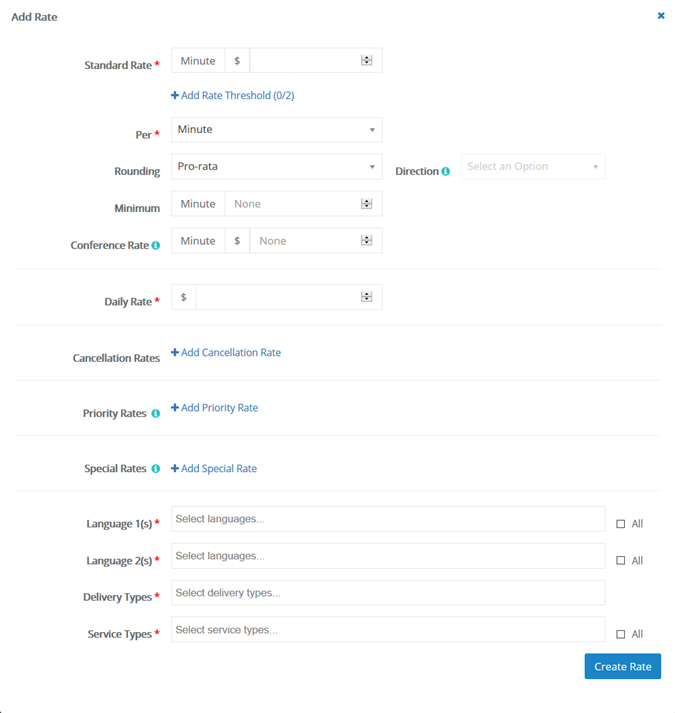The height and width of the screenshot is (713, 675).
Task: Click info icon beside Priority Rates
Action: click(155, 413)
